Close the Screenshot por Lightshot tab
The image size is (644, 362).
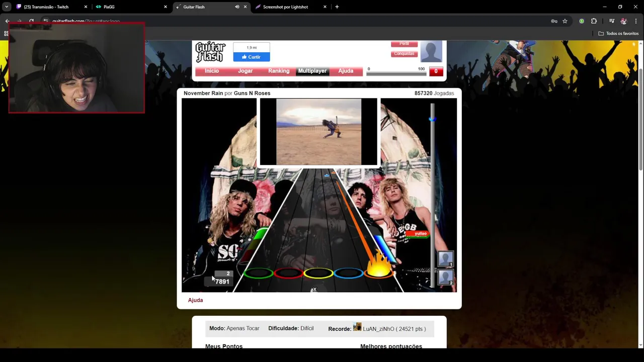325,7
